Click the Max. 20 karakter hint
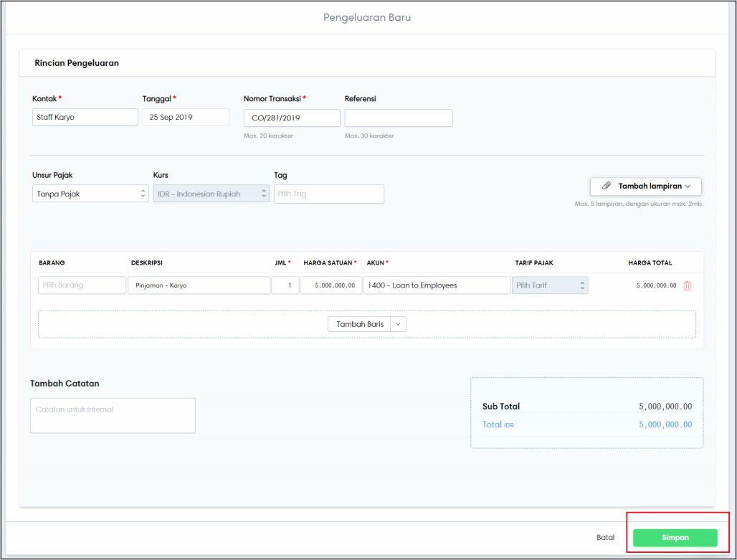737x560 pixels. pos(268,136)
